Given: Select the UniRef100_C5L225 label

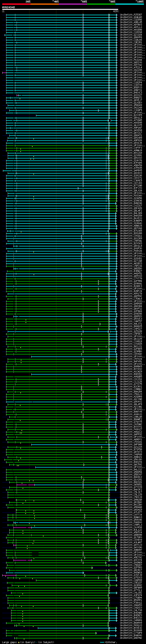Looking at the screenshot, I should tap(131, 495).
